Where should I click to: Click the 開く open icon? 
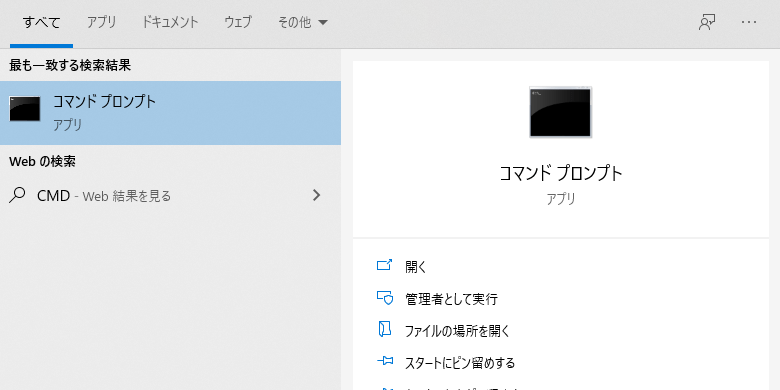[x=384, y=265]
